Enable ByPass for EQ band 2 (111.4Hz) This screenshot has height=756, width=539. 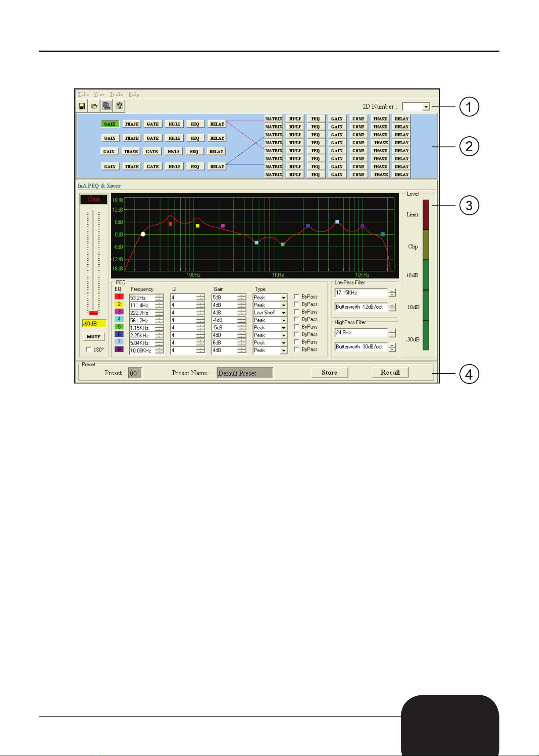pyautogui.click(x=296, y=304)
